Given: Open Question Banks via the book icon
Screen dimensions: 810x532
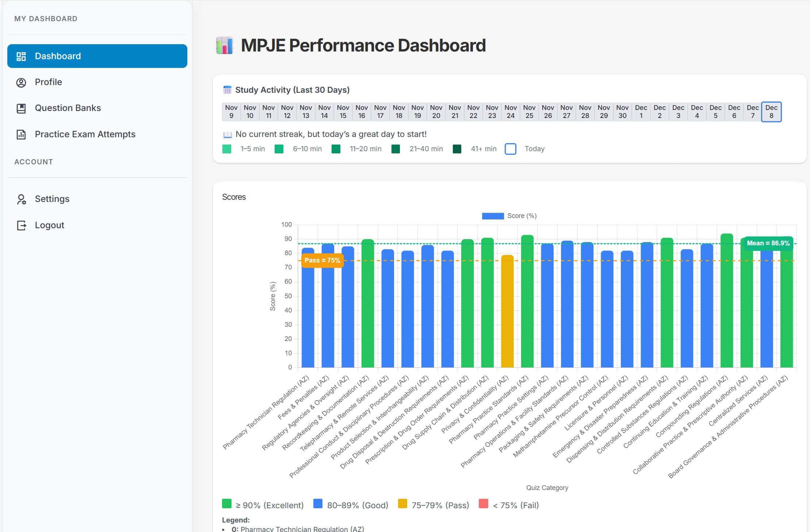Looking at the screenshot, I should 21,108.
